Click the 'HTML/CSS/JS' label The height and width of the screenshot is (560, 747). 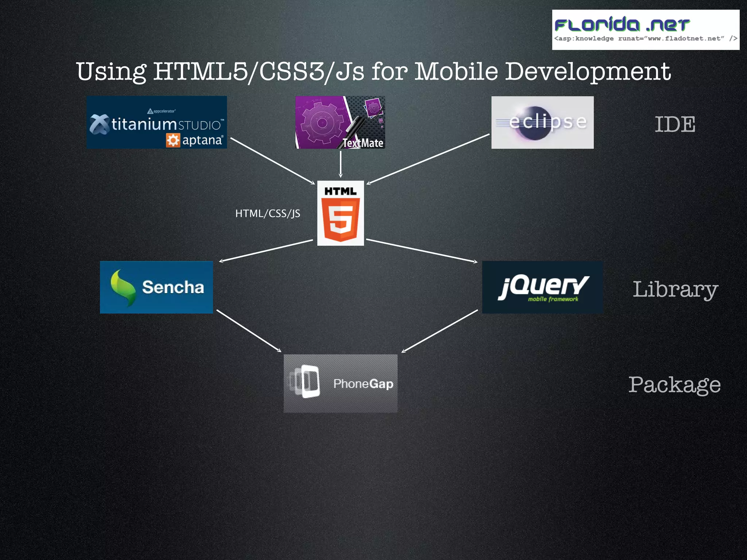(x=268, y=214)
